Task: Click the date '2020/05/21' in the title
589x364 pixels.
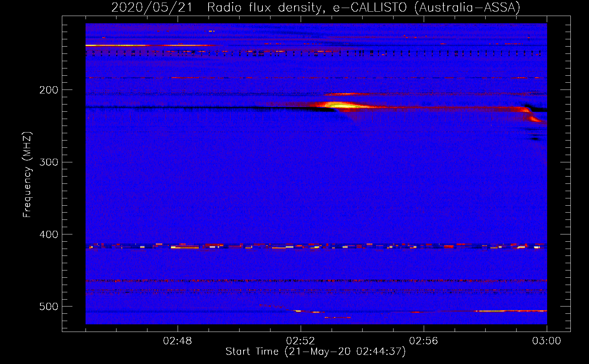Action: (x=152, y=7)
